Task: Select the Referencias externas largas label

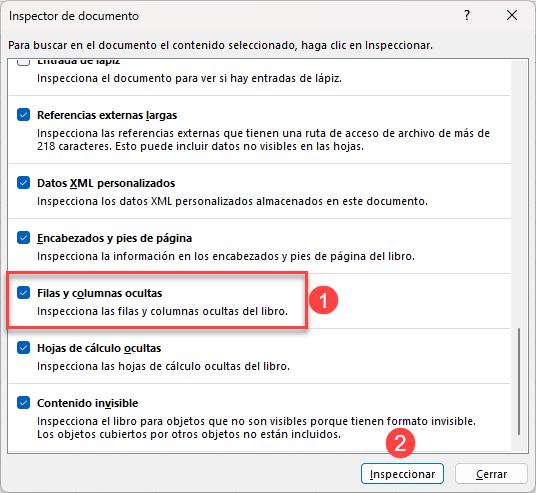Action: pos(107,115)
